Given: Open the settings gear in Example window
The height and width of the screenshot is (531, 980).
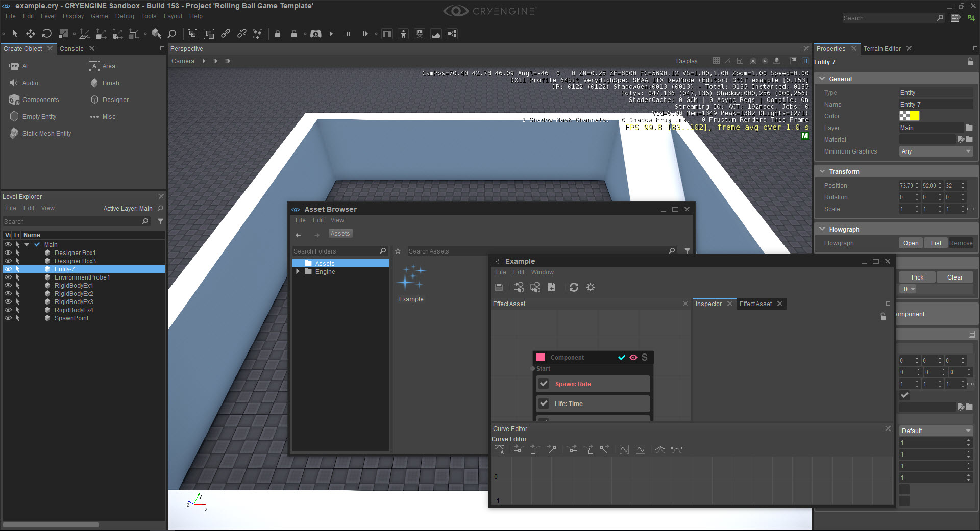Looking at the screenshot, I should pos(591,287).
